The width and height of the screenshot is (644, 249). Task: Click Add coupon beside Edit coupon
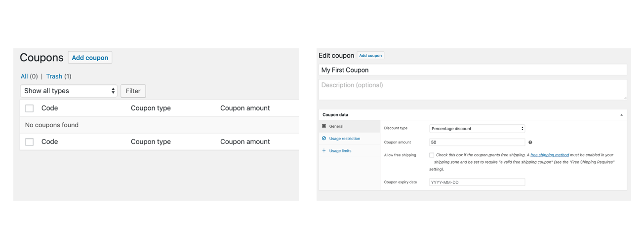[370, 56]
